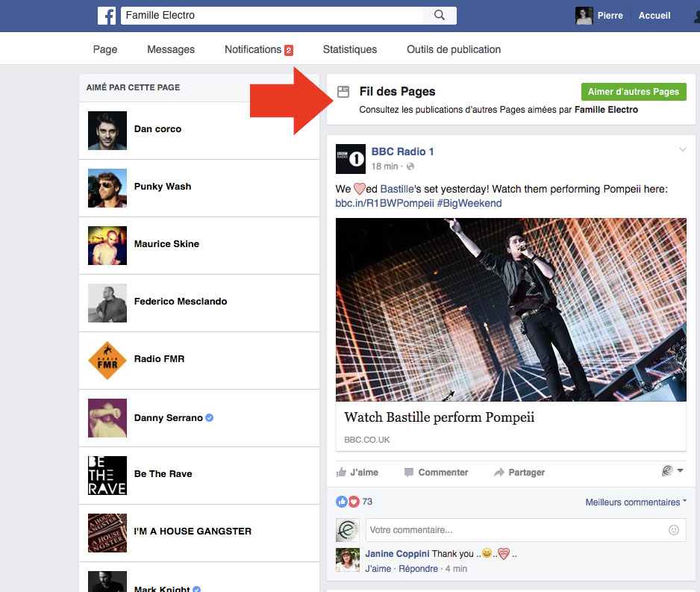
Task: Expand the post options chevron
Action: pyautogui.click(x=683, y=149)
